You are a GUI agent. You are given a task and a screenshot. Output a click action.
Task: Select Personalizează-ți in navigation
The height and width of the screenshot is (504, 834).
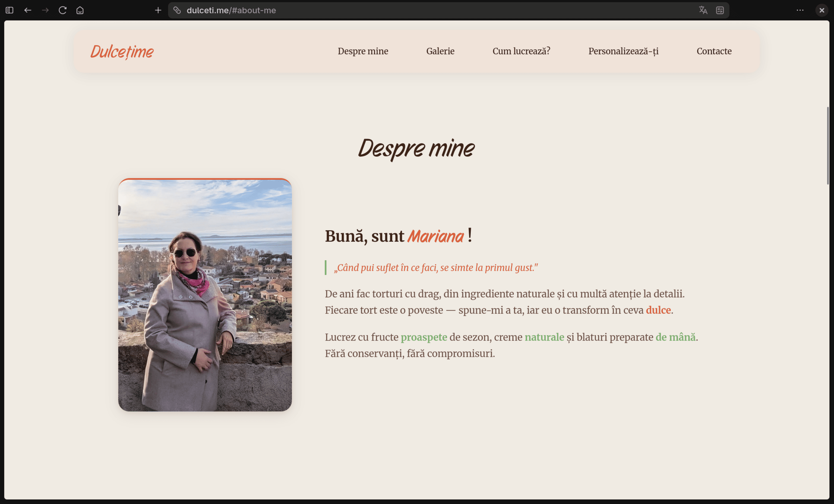tap(624, 51)
